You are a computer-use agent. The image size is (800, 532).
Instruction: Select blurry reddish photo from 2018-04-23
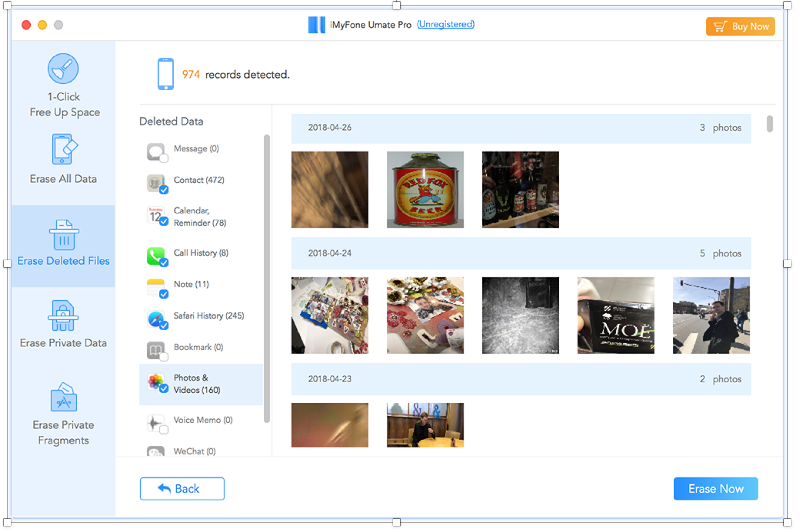(330, 425)
